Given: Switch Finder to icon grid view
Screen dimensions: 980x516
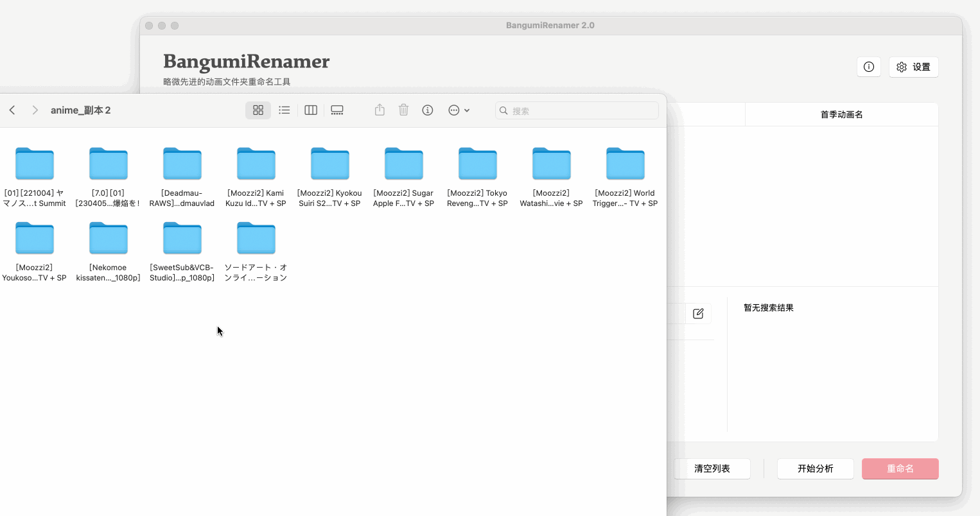Looking at the screenshot, I should [x=258, y=110].
